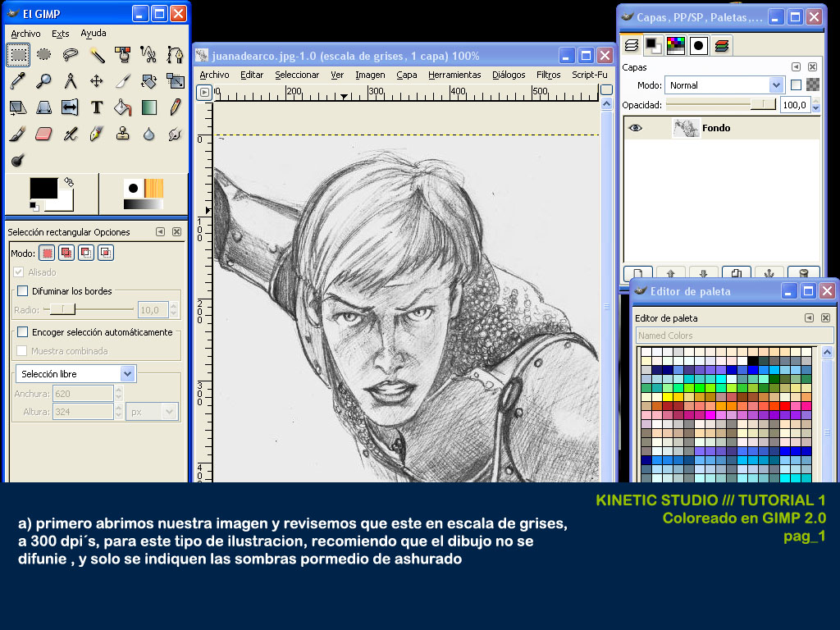Viewport: 840px width, 630px height.
Task: Select the Paintbrush tool
Action: 18,134
